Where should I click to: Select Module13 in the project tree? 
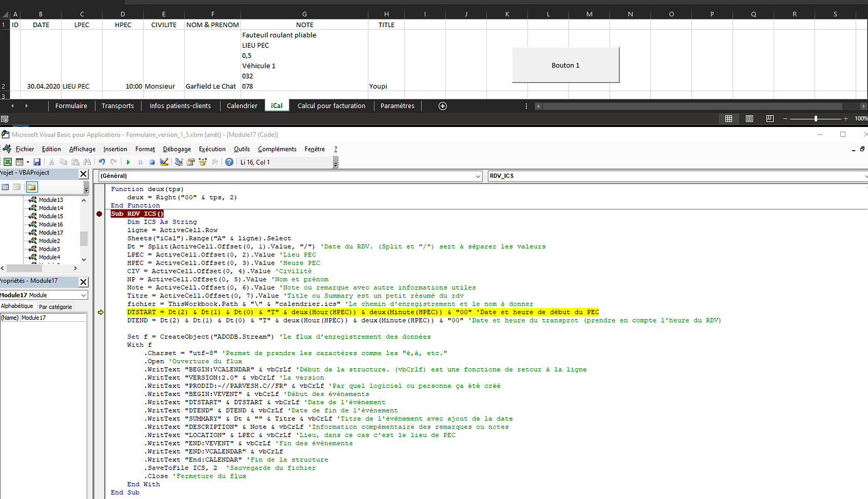[x=51, y=200]
